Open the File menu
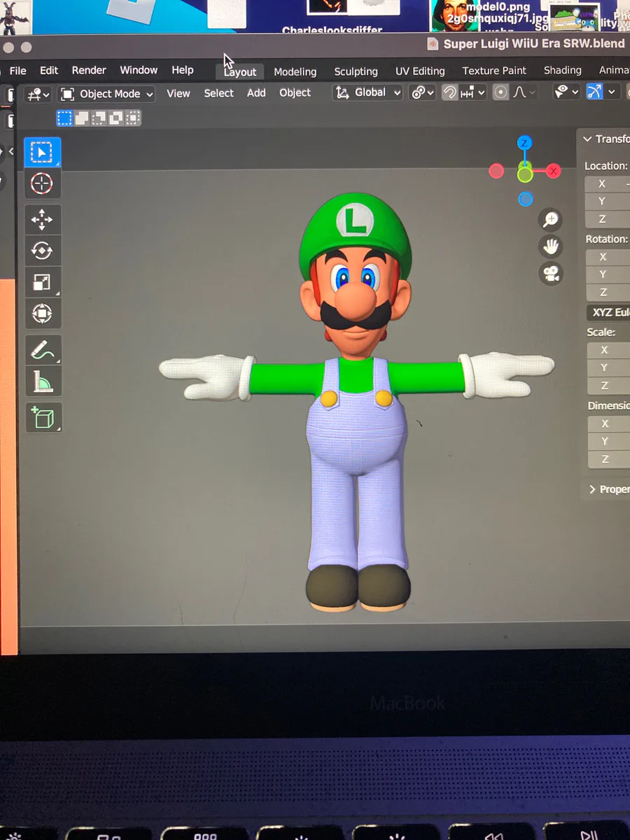This screenshot has width=630, height=840. (x=17, y=71)
